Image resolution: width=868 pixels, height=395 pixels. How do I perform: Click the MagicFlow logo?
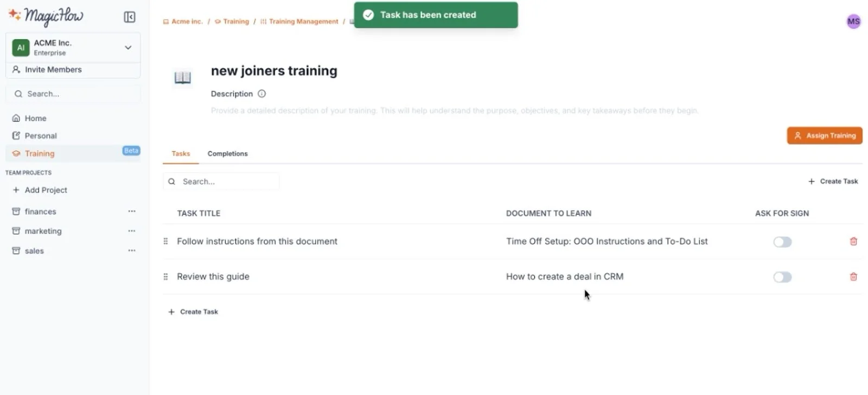(46, 17)
